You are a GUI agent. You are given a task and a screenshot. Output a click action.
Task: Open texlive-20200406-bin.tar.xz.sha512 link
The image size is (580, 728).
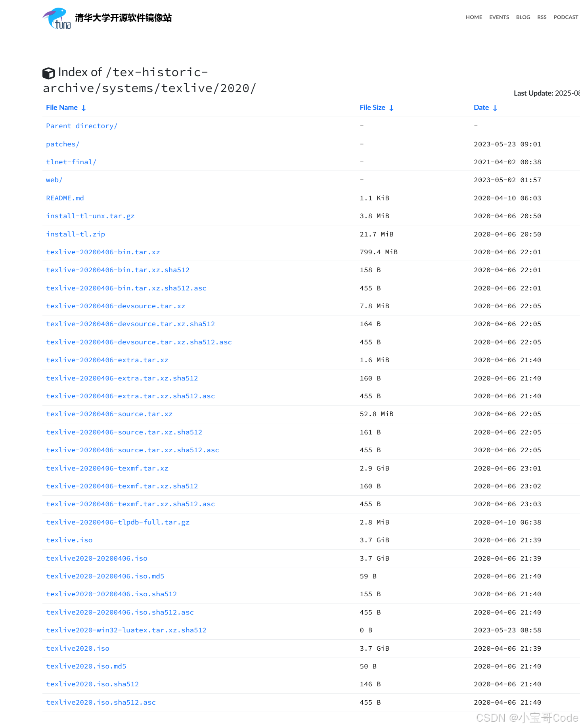118,270
